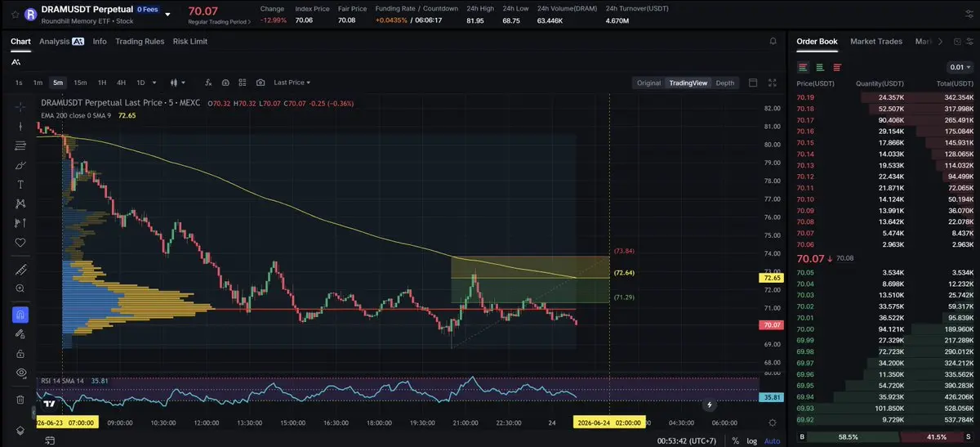Select the crosshair cursor tool
Image resolution: width=980 pixels, height=447 pixels.
click(x=20, y=107)
